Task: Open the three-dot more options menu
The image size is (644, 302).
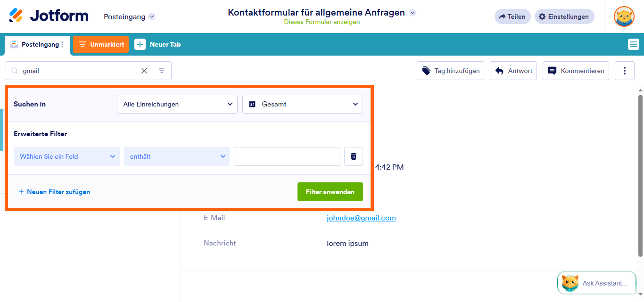Action: (624, 70)
